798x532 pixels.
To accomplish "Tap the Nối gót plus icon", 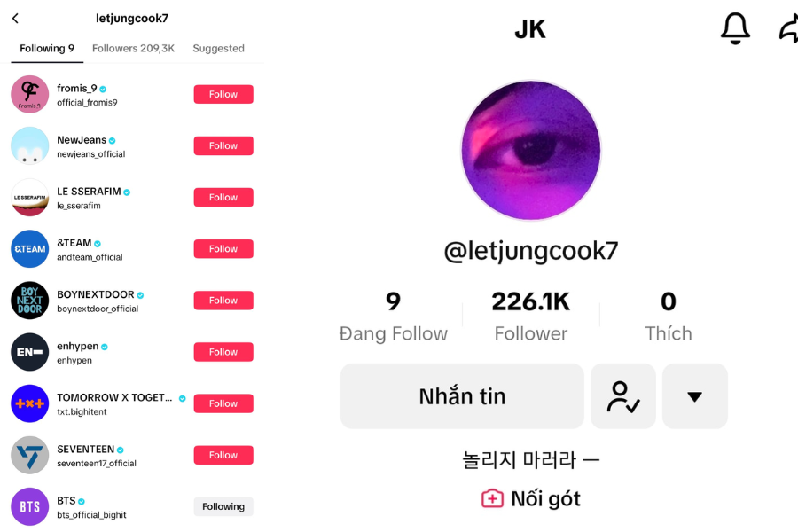I will pyautogui.click(x=492, y=498).
